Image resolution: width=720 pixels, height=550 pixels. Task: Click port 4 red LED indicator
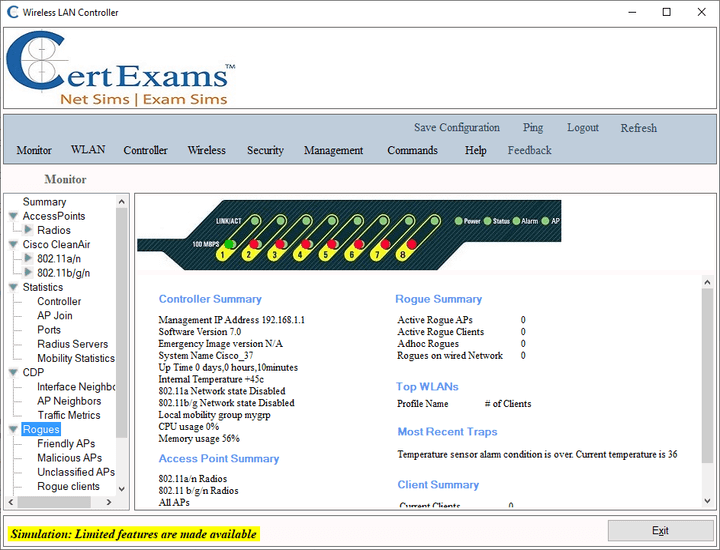pyautogui.click(x=306, y=244)
